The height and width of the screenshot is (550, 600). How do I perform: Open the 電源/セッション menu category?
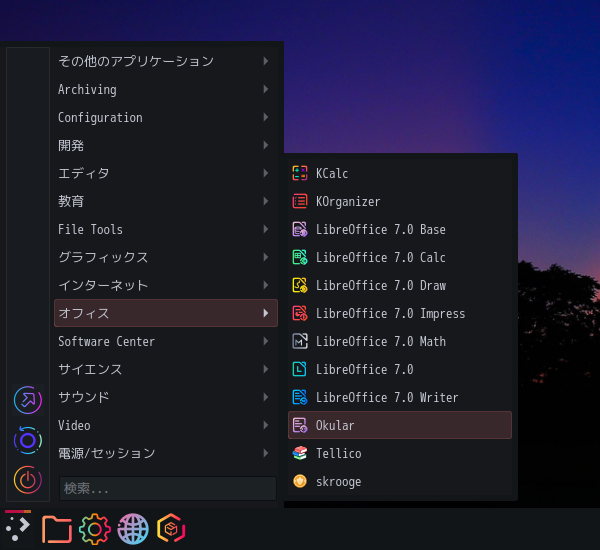point(166,453)
